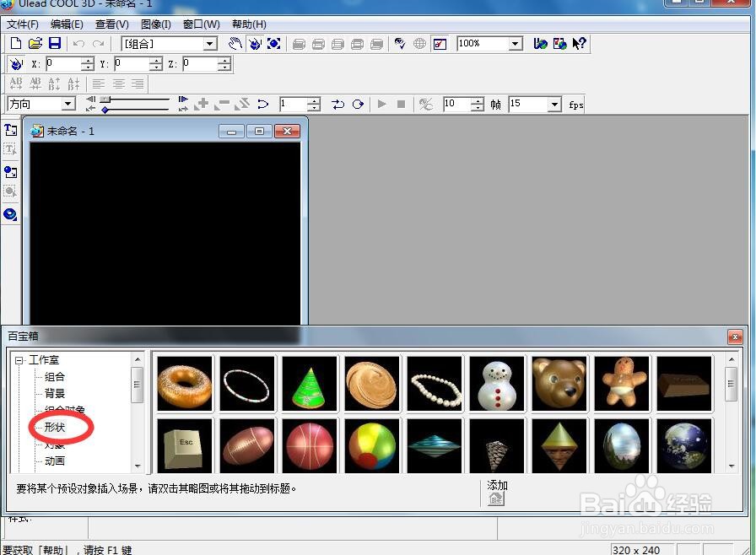This screenshot has width=756, height=555.
Task: Click the align left icon
Action: pyautogui.click(x=99, y=84)
